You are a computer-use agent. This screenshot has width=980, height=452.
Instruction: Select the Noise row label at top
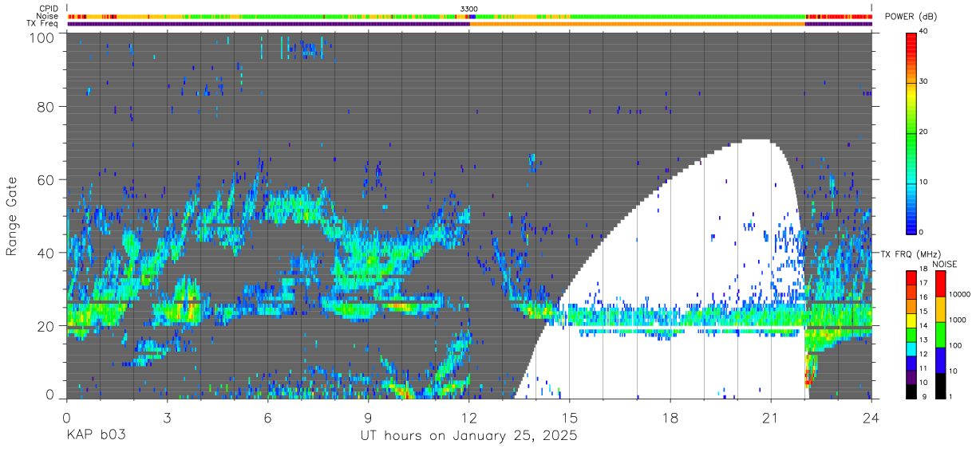click(x=47, y=16)
